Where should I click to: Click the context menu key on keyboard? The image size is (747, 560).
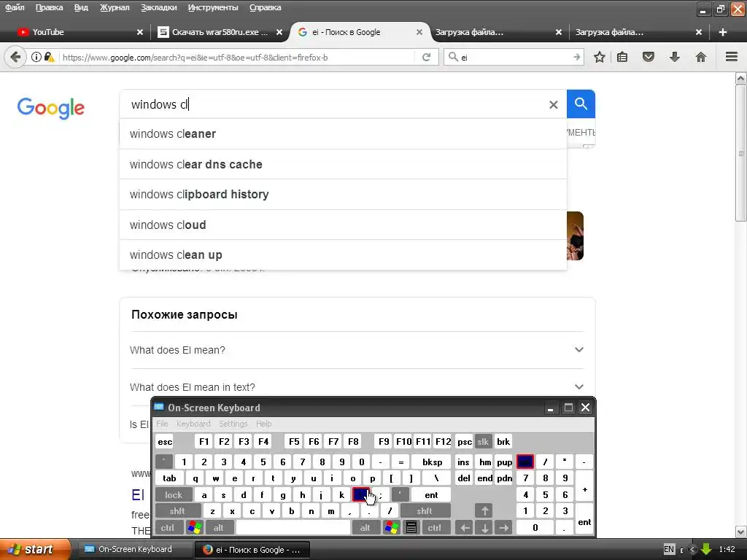tap(411, 528)
